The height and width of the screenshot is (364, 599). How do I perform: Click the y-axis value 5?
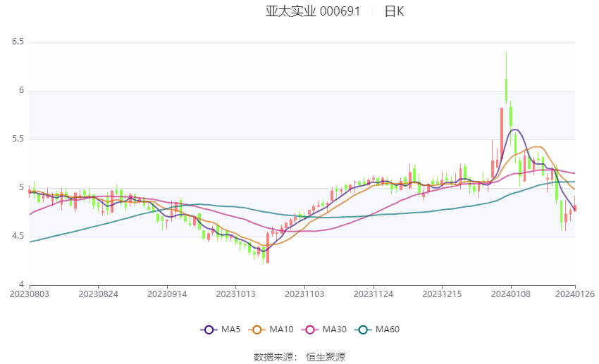[21, 187]
